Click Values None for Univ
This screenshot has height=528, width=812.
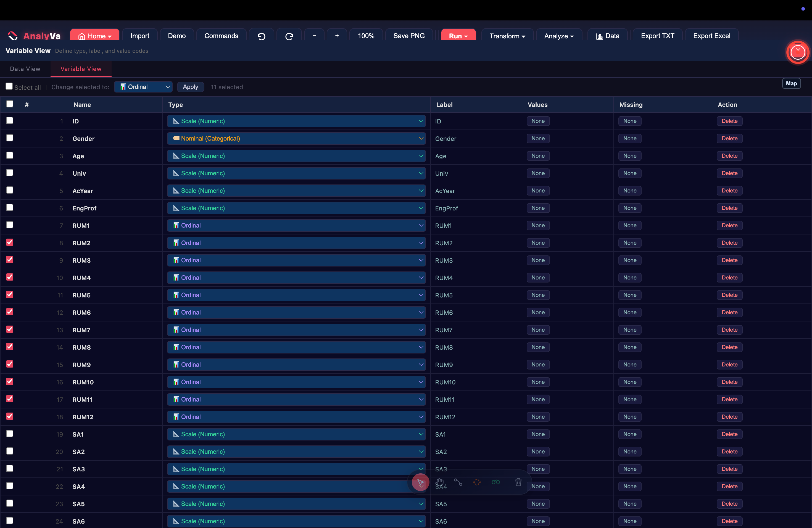pyautogui.click(x=538, y=173)
